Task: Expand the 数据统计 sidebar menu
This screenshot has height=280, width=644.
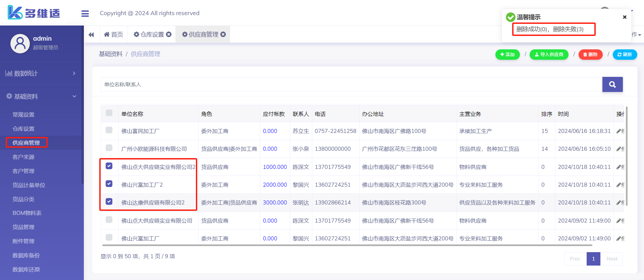Action: coord(41,73)
